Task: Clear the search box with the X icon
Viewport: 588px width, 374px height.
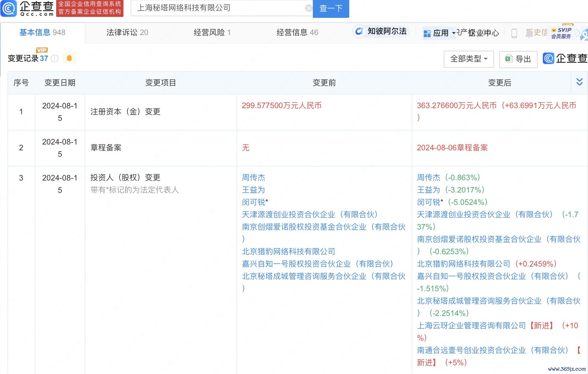Action: pyautogui.click(x=309, y=8)
